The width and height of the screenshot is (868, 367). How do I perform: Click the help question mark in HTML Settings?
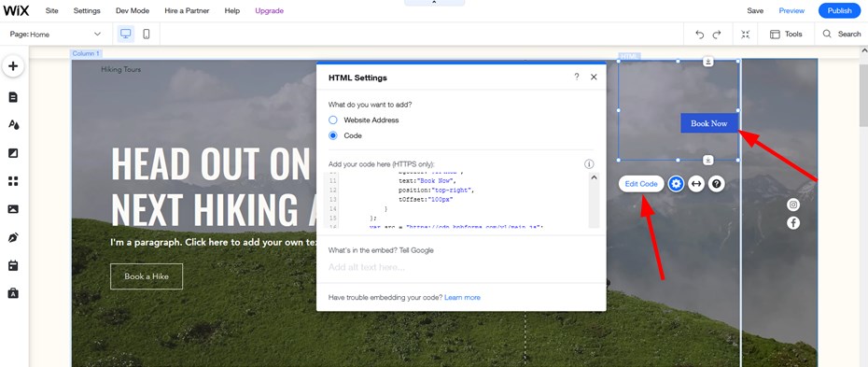tap(577, 77)
